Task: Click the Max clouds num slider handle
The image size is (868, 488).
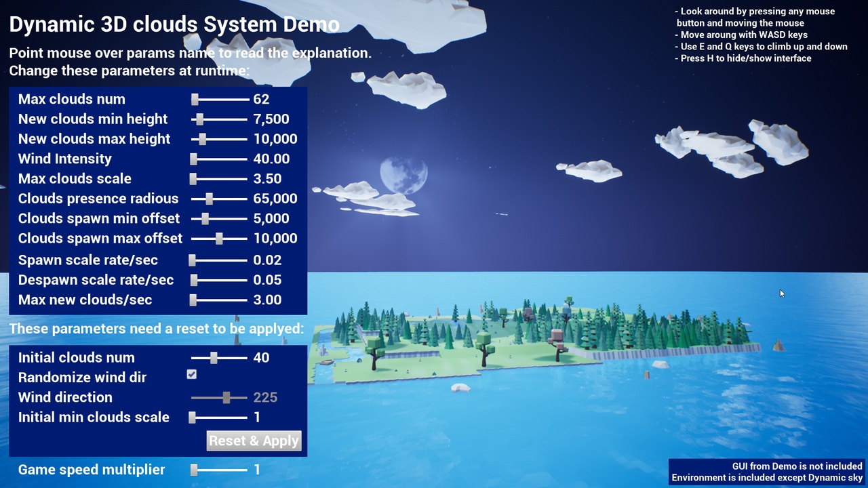Action: 195,100
